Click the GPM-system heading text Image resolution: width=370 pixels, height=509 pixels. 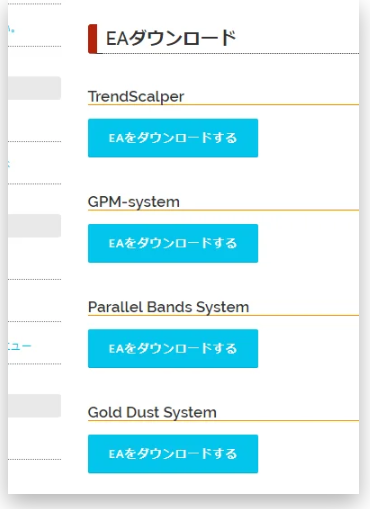pos(134,202)
